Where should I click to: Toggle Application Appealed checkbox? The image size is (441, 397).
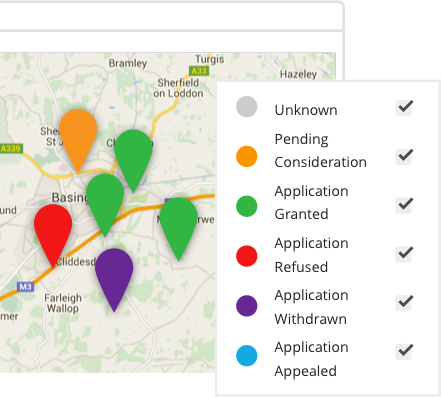point(404,351)
